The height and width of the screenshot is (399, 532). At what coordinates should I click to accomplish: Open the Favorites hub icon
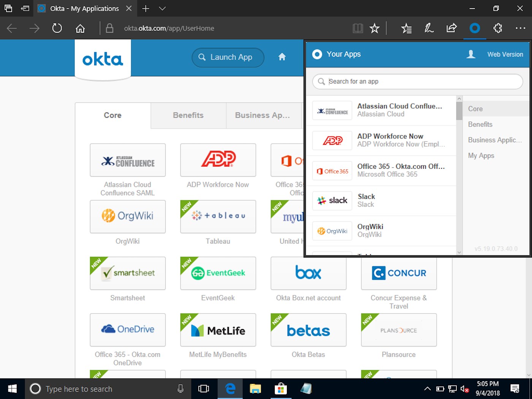[x=406, y=28]
